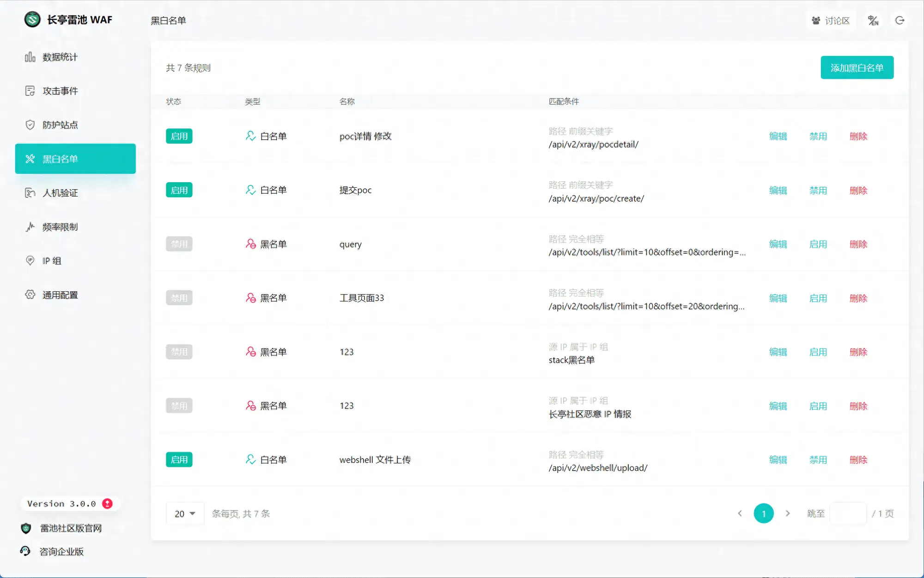
Task: Click the red version update badge
Action: click(x=107, y=504)
